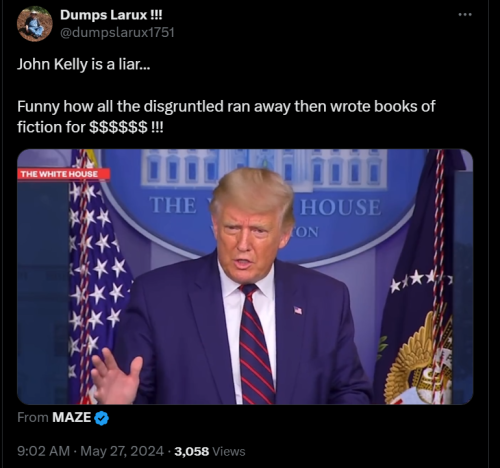Visit the @dumpslarux1751 handle link
This screenshot has width=500, height=468.
(117, 32)
